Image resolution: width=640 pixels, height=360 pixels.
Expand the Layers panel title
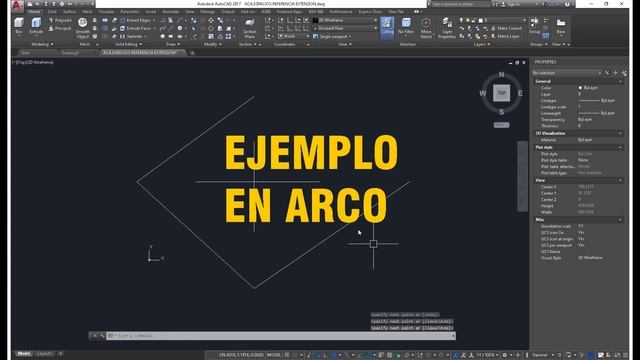pos(482,44)
